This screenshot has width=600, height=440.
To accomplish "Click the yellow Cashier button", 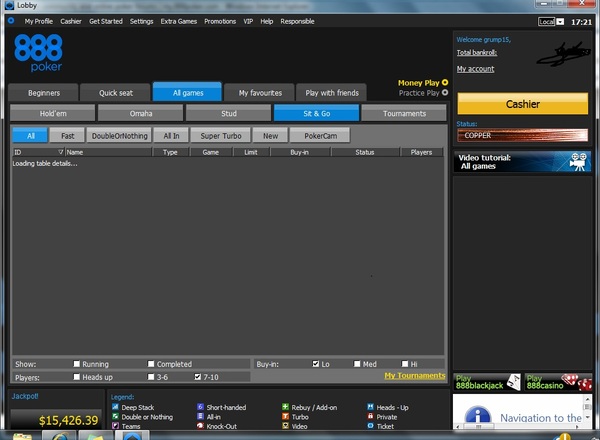I will point(523,104).
